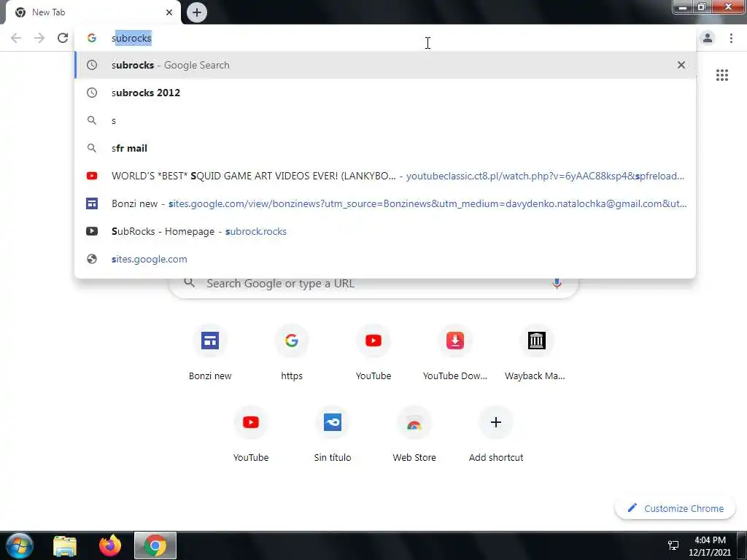Start voice search with microphone icon

[x=557, y=284]
